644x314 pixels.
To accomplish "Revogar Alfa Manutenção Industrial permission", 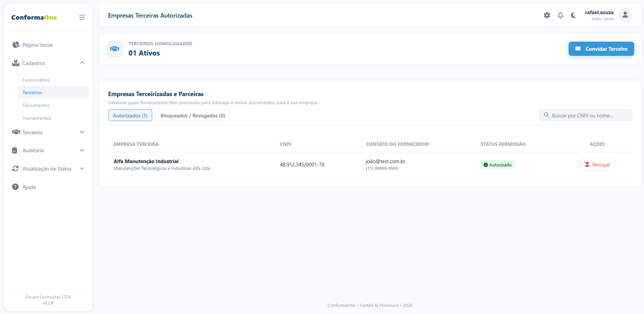I will coord(597,164).
